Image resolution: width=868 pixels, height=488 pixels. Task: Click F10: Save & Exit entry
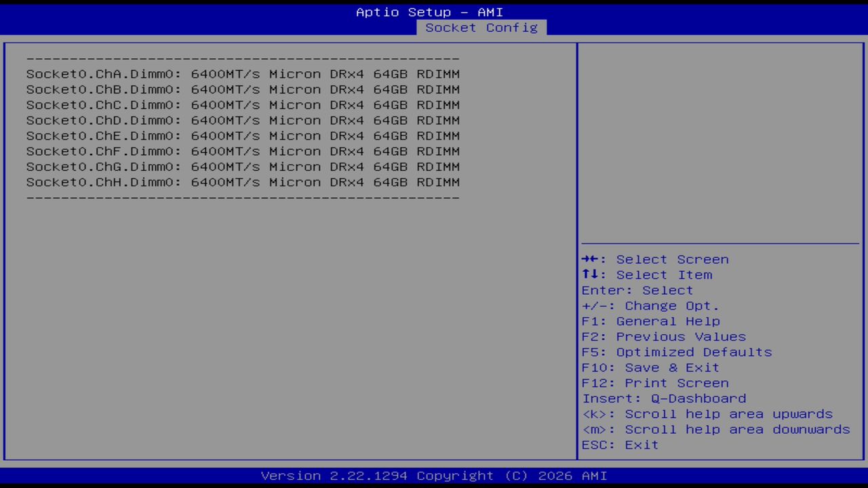click(650, 367)
